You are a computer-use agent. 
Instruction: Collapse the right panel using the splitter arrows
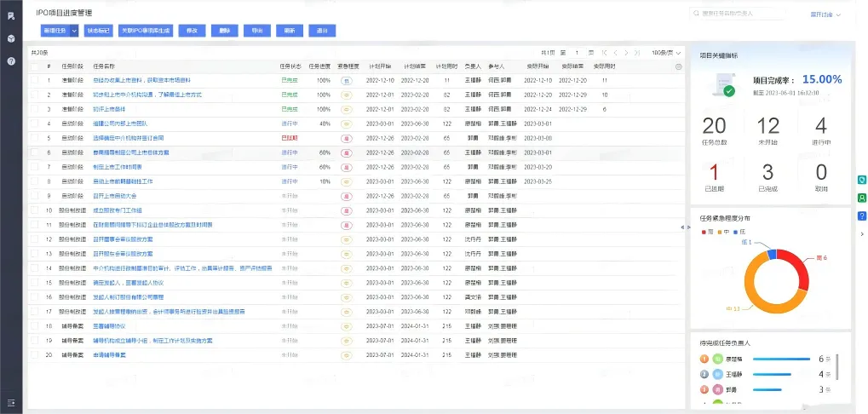683,227
